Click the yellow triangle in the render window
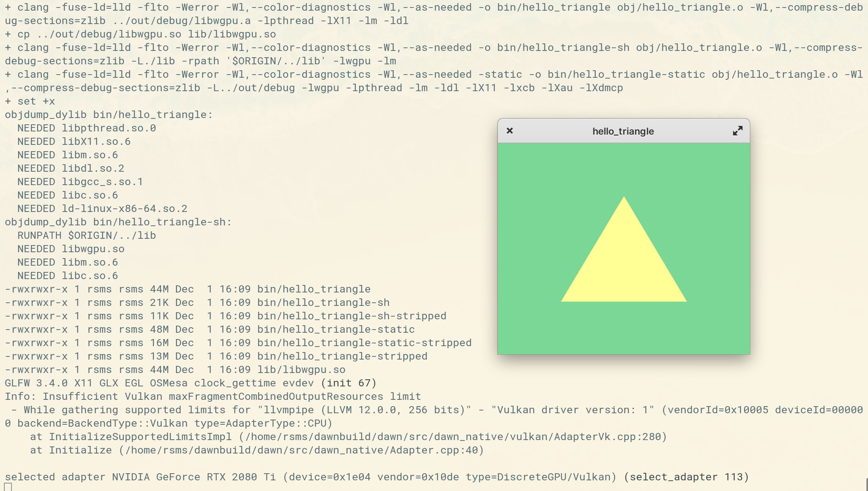Screen dimensions: 868x491 pos(623,268)
